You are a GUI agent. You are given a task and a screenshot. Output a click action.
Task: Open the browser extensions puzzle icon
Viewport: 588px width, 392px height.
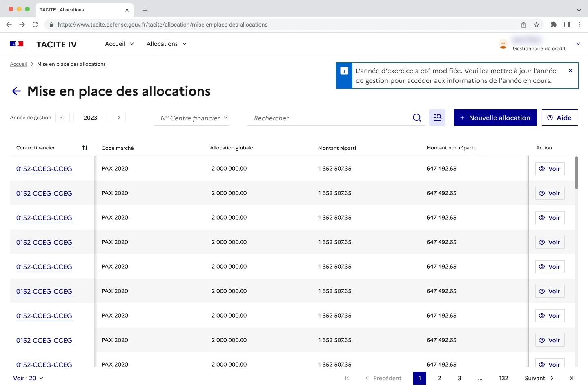[554, 24]
